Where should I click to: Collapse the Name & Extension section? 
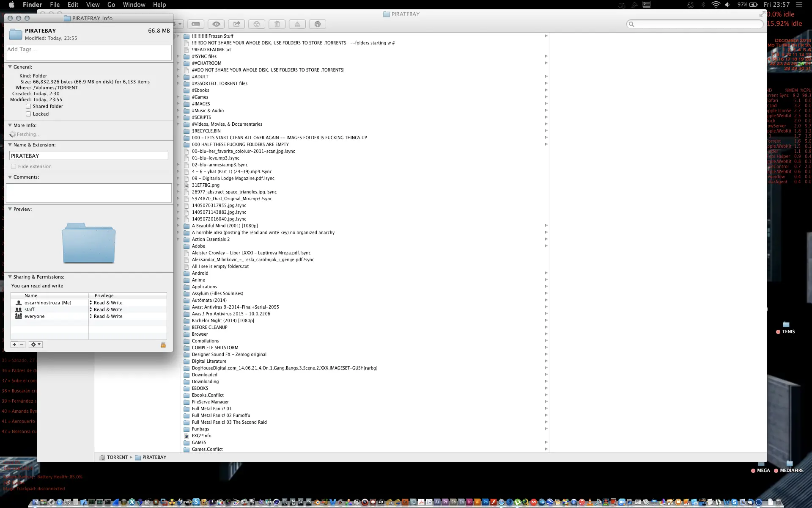coord(10,145)
